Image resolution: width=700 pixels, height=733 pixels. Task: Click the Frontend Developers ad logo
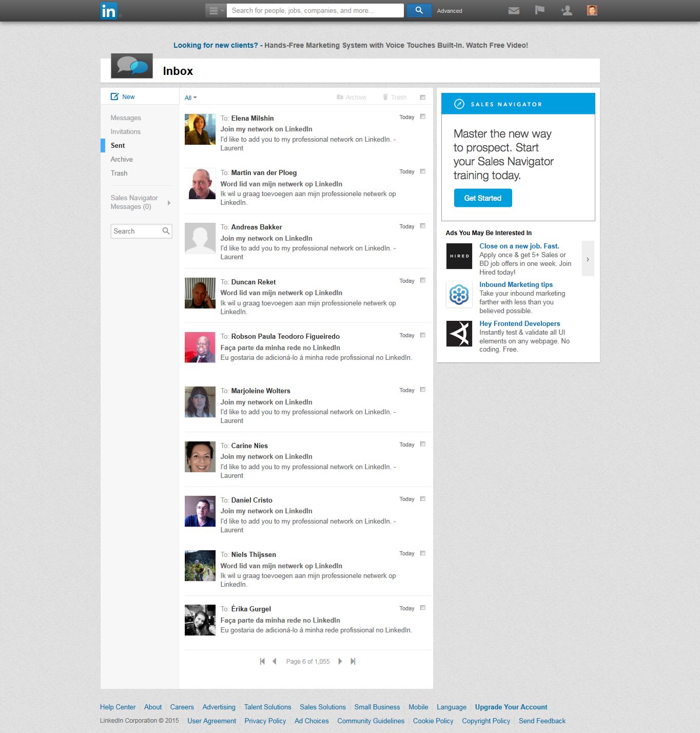pos(459,334)
